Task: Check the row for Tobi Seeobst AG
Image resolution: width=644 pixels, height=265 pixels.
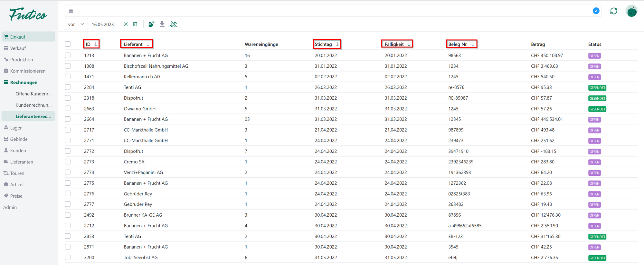Action: point(68,257)
